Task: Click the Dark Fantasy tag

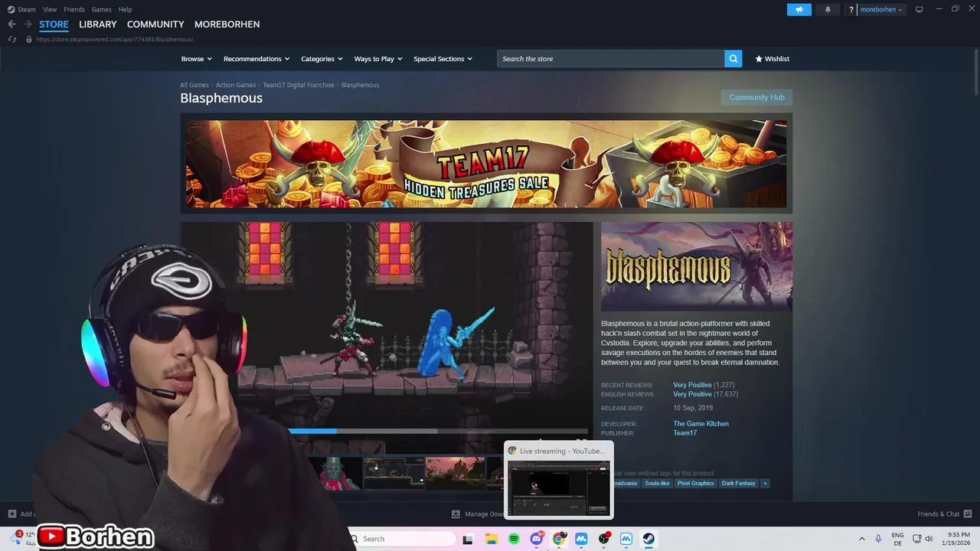Action: pyautogui.click(x=738, y=484)
